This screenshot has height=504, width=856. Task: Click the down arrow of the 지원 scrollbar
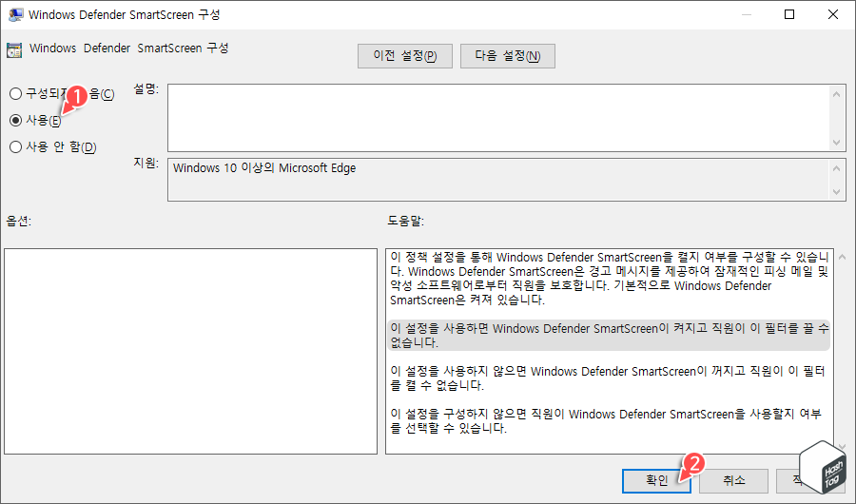coord(836,192)
